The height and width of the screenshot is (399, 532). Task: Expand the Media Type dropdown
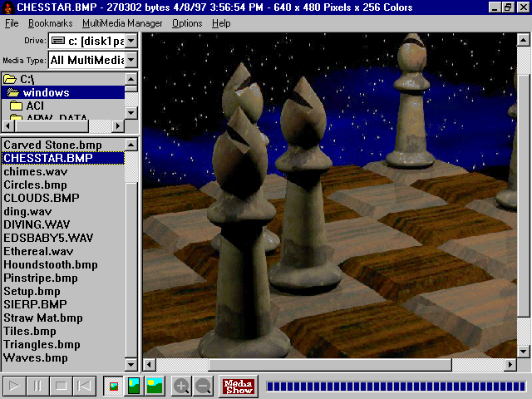[x=131, y=60]
